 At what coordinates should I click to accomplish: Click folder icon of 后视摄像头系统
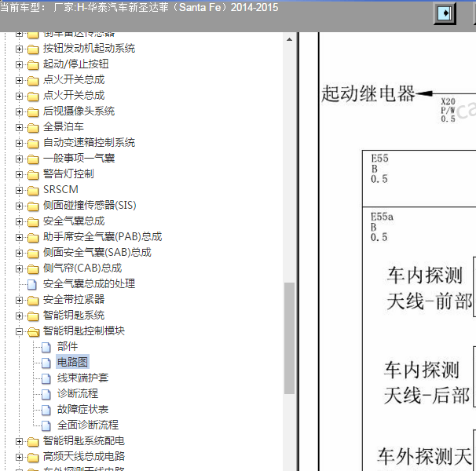pos(33,112)
